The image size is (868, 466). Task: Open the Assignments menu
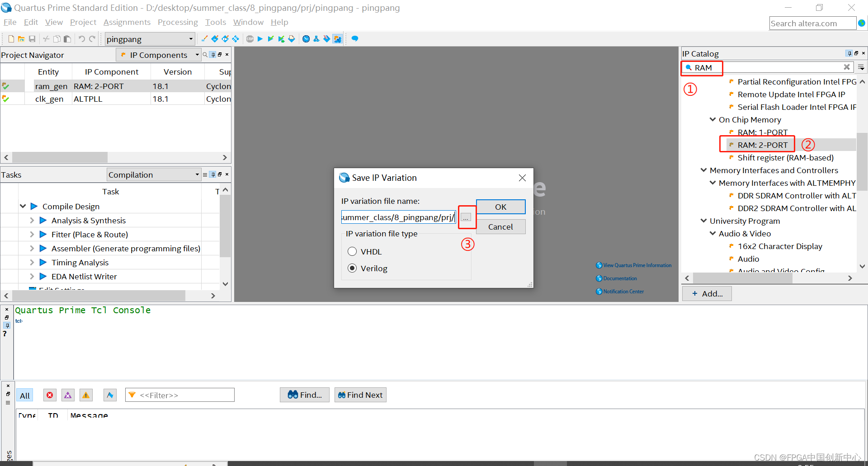click(x=127, y=22)
